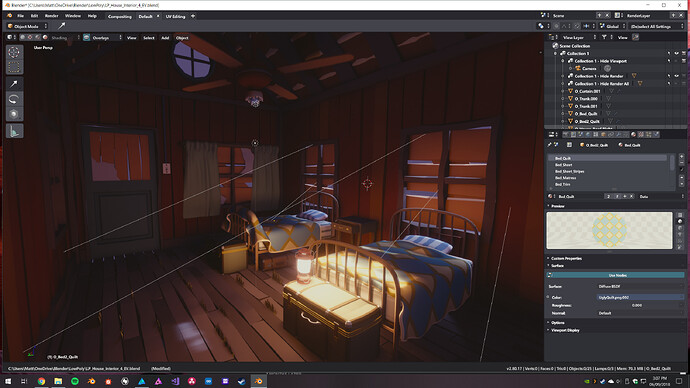Open the Diffuse BSDF surface shader dropdown

tap(640, 286)
